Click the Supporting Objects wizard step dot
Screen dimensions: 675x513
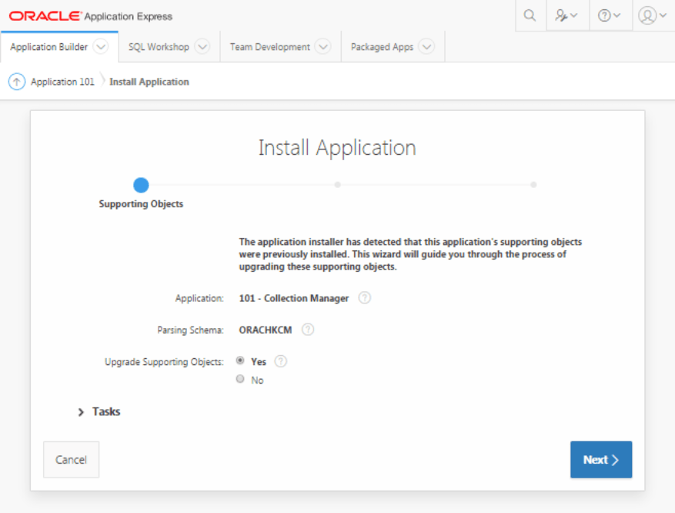click(141, 185)
